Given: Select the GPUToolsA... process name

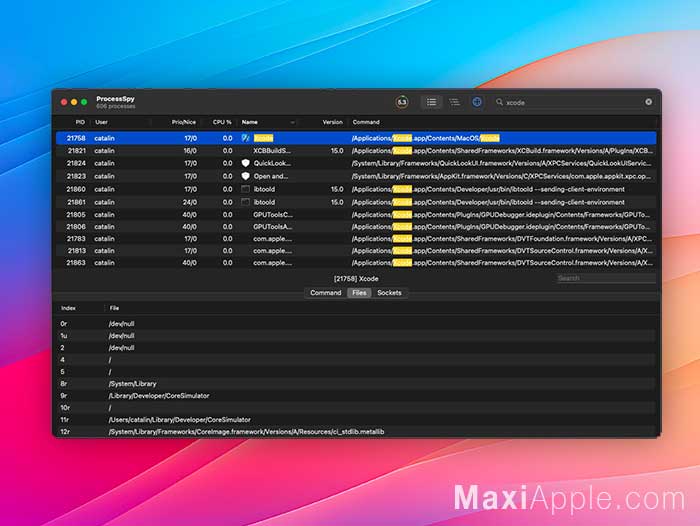Looking at the screenshot, I should click(x=273, y=227).
